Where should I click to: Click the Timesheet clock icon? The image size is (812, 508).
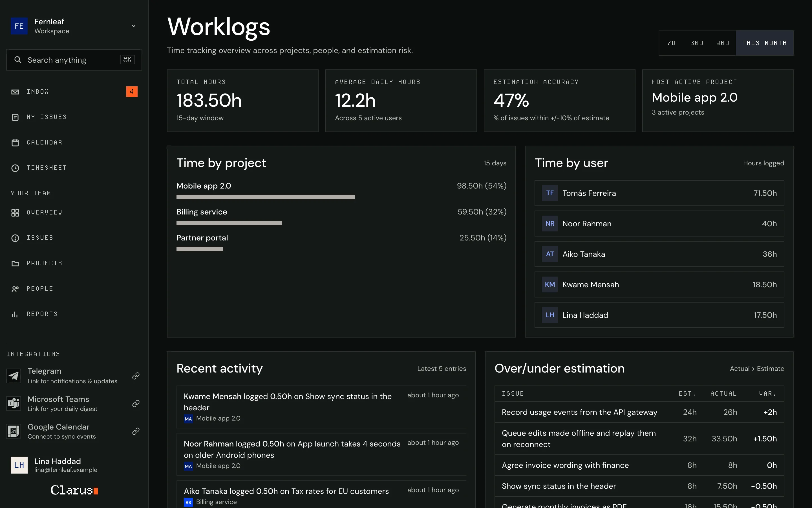[15, 168]
